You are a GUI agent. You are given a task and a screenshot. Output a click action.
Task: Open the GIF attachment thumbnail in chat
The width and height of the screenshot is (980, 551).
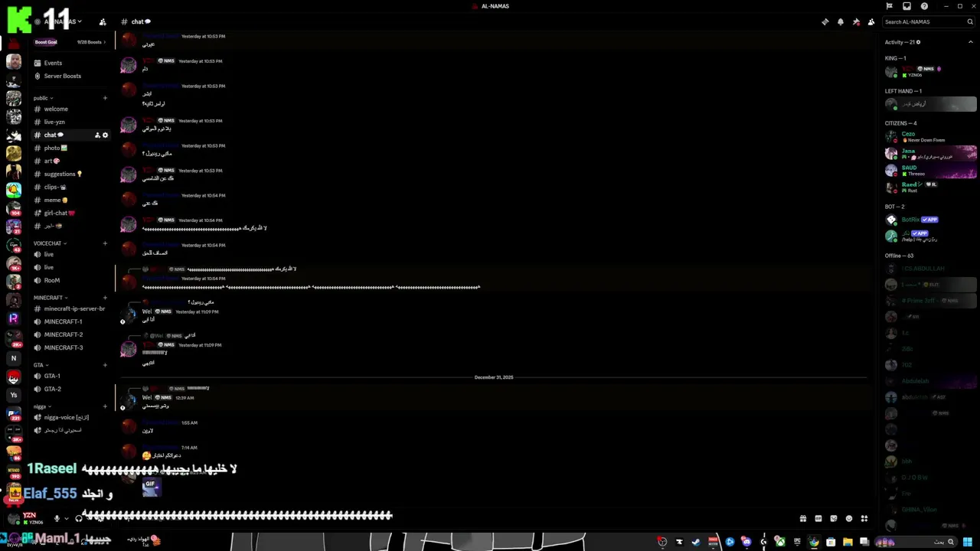point(152,487)
